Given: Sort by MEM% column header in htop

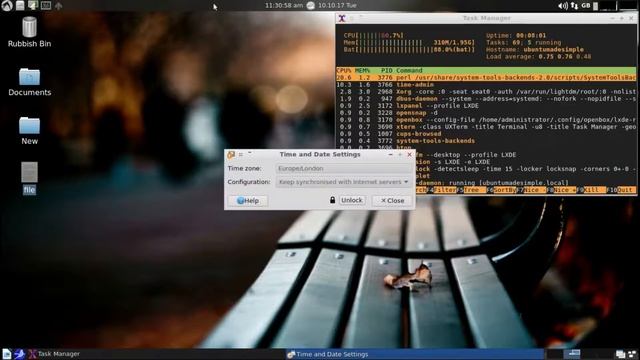Looking at the screenshot, I should point(362,71).
